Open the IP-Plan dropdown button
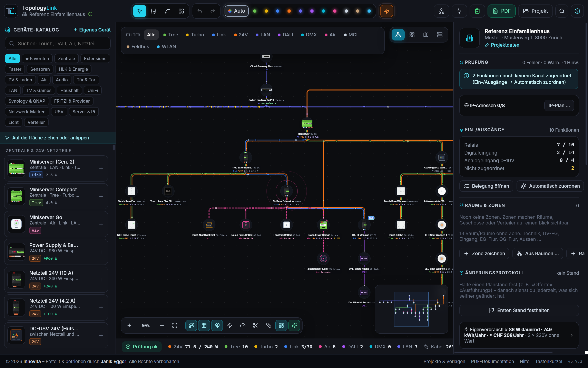 click(x=559, y=105)
